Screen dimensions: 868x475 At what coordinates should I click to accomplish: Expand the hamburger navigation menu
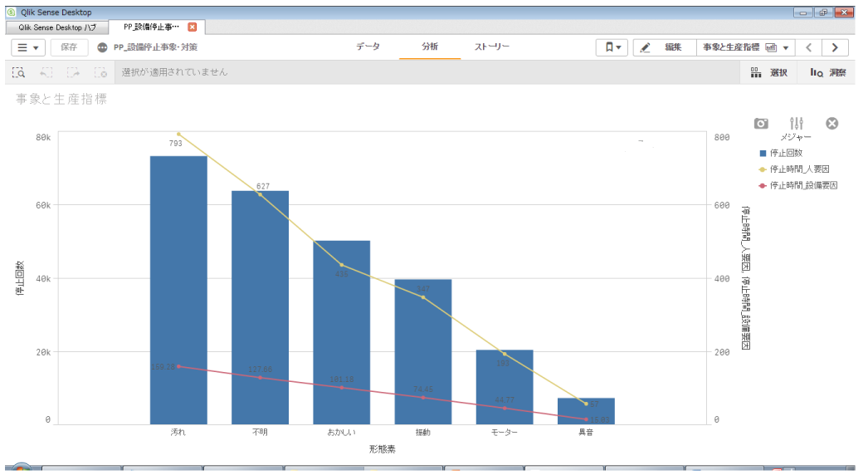pos(27,47)
